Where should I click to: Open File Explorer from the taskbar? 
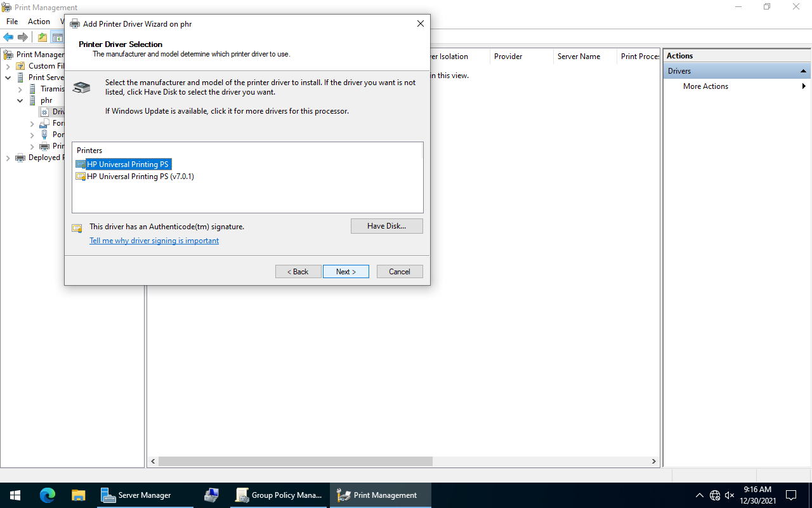tap(78, 495)
